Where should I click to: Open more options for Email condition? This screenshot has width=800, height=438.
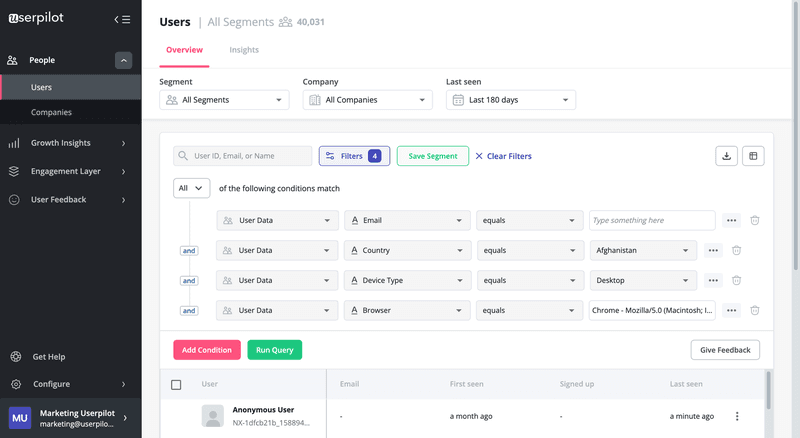(x=732, y=221)
